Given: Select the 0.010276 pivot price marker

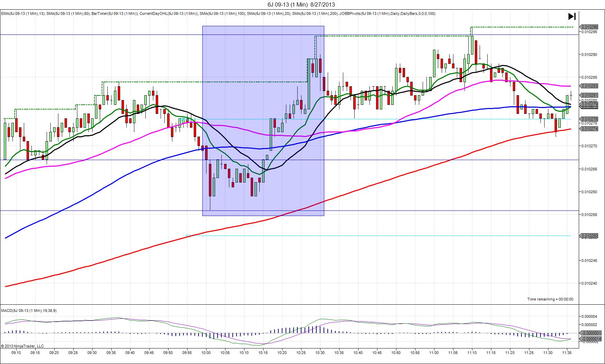Looking at the screenshot, I should [x=589, y=119].
